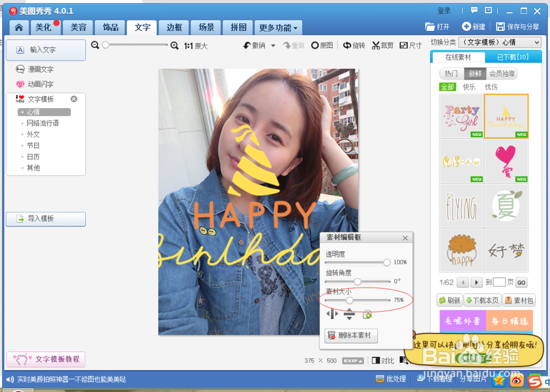The height and width of the screenshot is (392, 550).
Task: Select the 会员独享 filter
Action: [x=502, y=74]
